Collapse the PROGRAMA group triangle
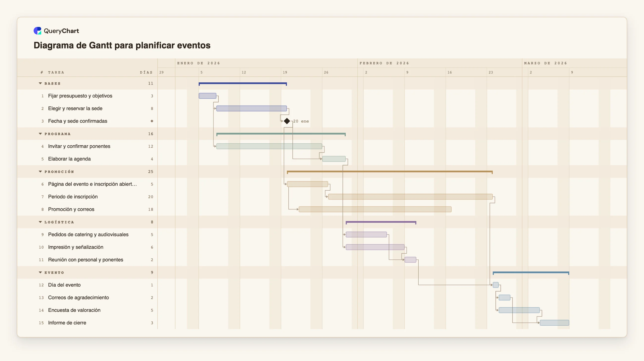Image resolution: width=644 pixels, height=361 pixels. pyautogui.click(x=40, y=134)
